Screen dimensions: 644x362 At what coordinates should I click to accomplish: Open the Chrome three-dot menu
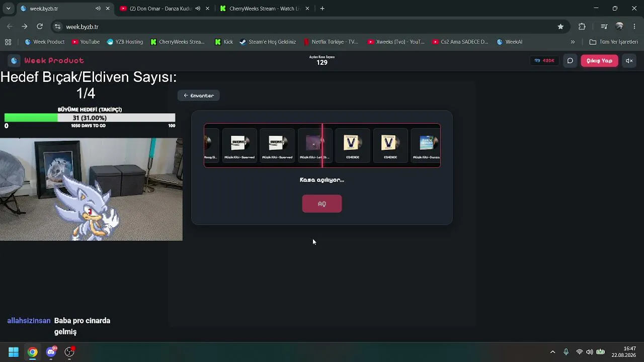634,27
